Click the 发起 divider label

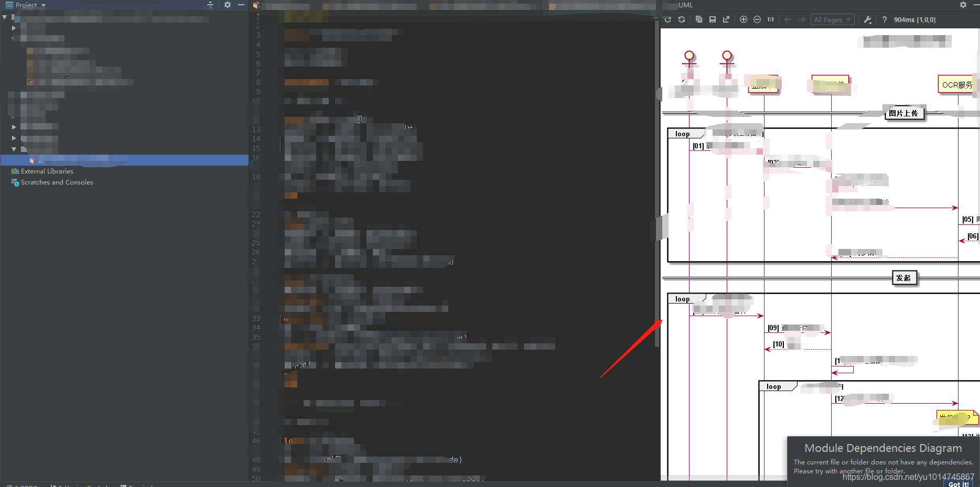(903, 278)
